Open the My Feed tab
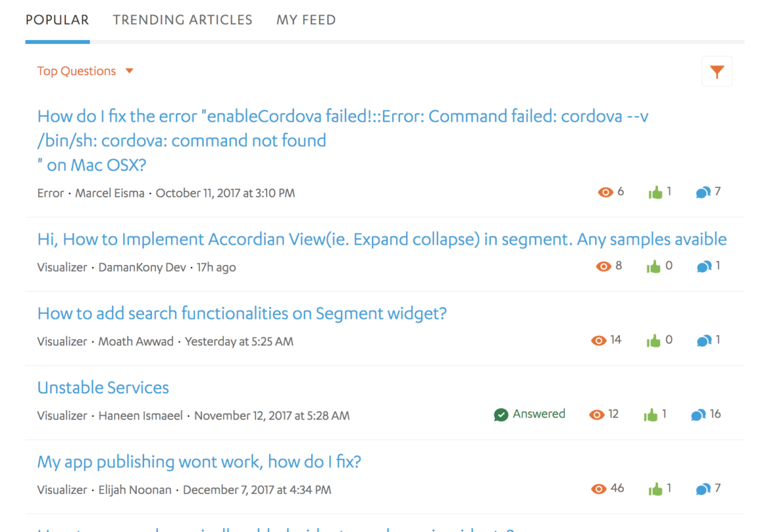This screenshot has width=766, height=532. click(306, 20)
